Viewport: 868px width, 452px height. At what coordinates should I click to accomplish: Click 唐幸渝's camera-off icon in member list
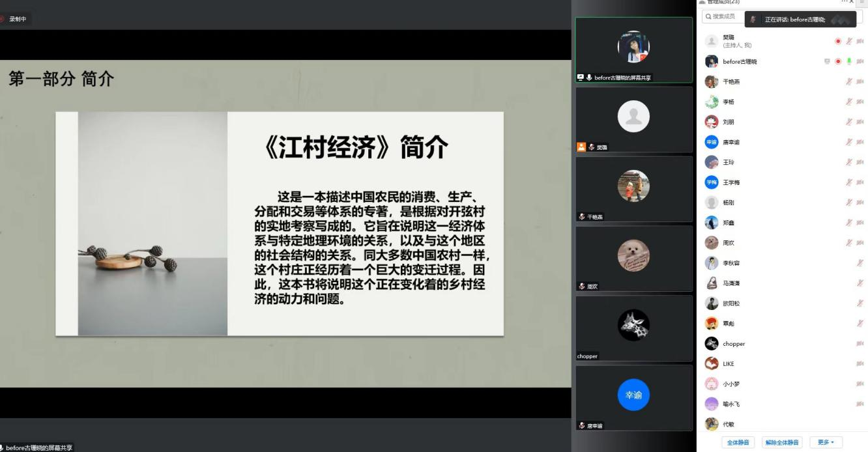860,142
